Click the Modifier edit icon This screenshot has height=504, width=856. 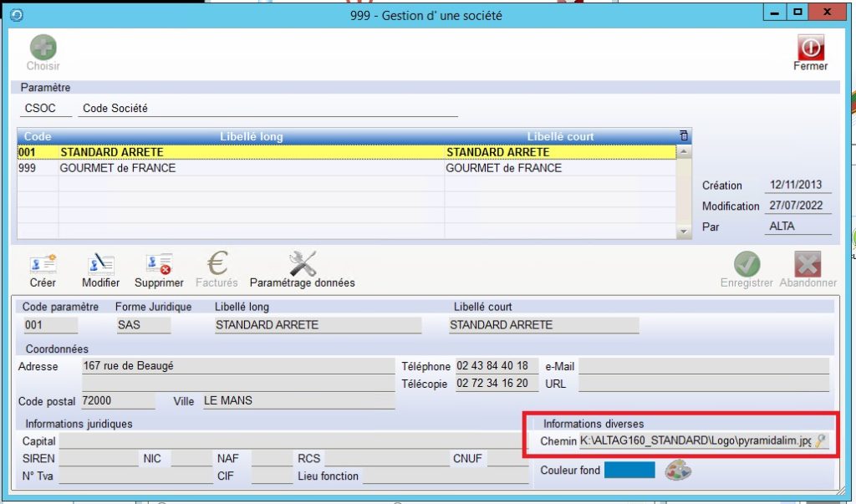coord(100,264)
